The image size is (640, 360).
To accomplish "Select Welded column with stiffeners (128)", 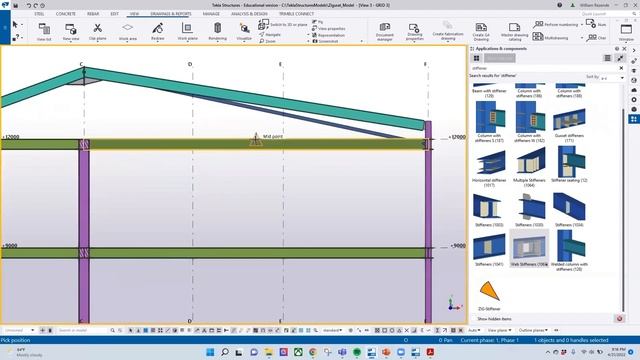I will 569,250.
